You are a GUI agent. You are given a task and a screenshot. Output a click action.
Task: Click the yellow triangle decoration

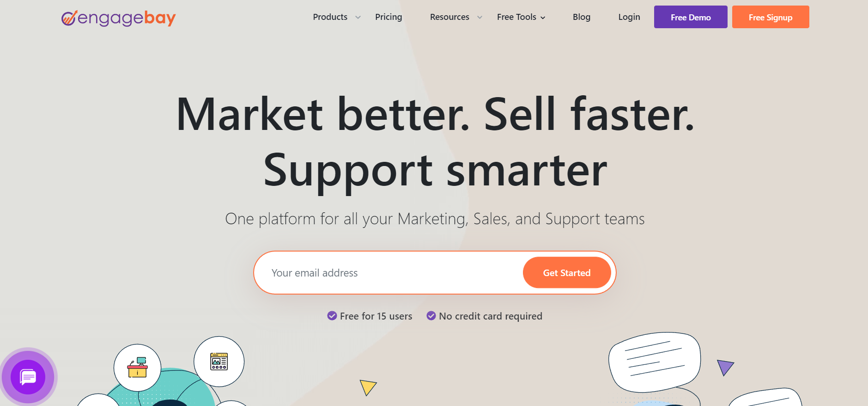pos(367,387)
